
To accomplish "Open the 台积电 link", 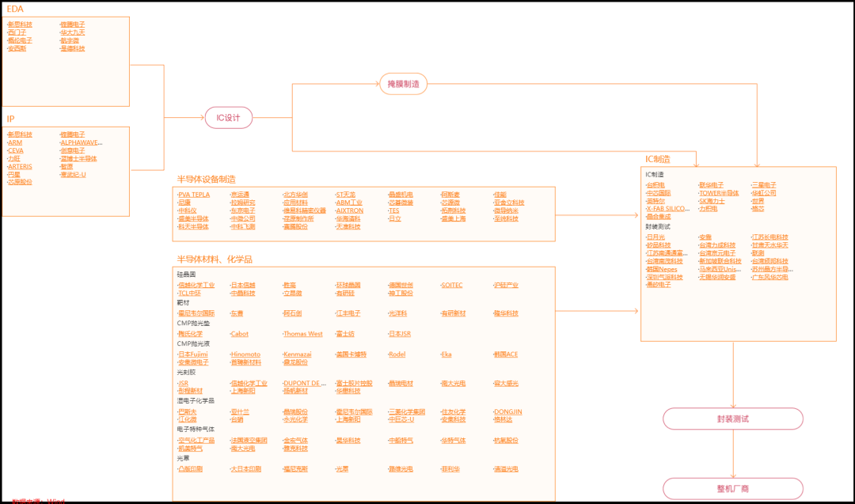I will coord(656,185).
